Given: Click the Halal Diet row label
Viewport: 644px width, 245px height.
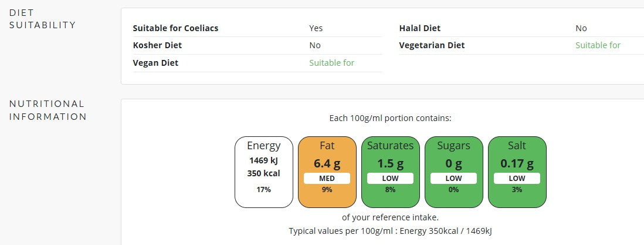Looking at the screenshot, I should 420,28.
